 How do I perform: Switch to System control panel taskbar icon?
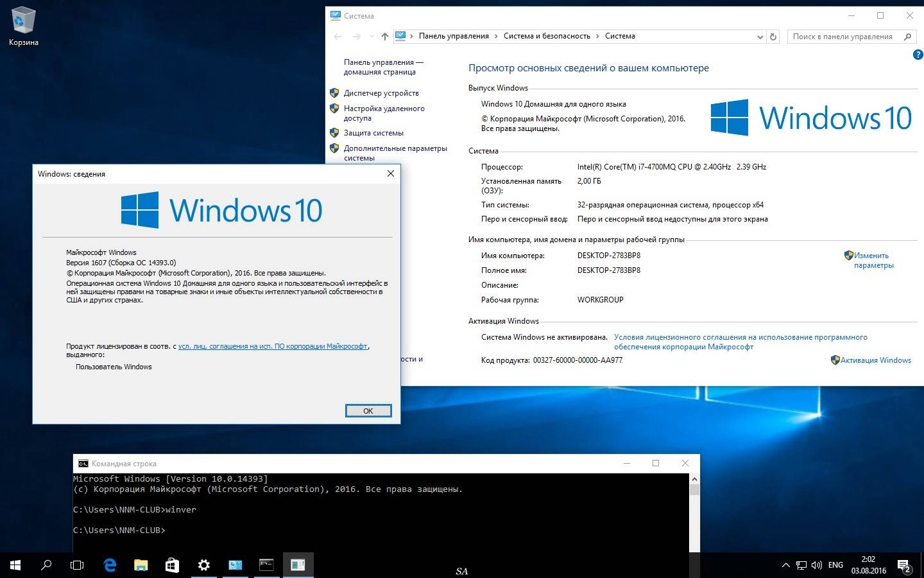235,565
